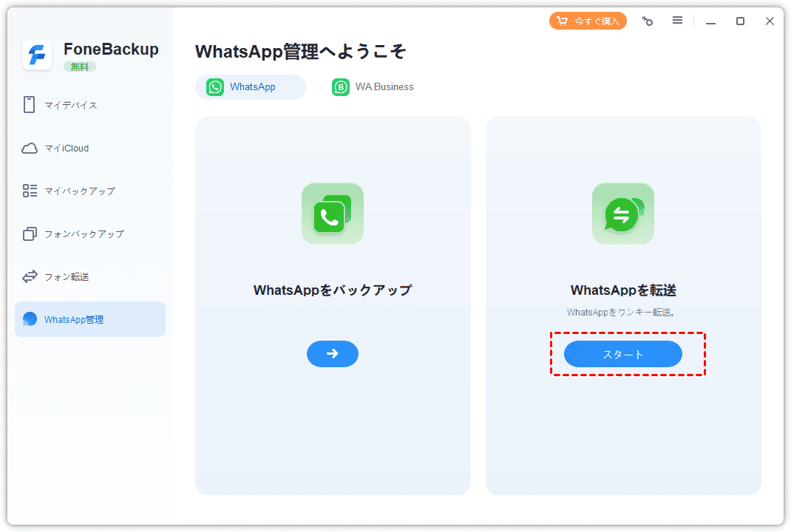The image size is (791, 532).
Task: Click the FoneBackup logo icon
Action: click(37, 55)
